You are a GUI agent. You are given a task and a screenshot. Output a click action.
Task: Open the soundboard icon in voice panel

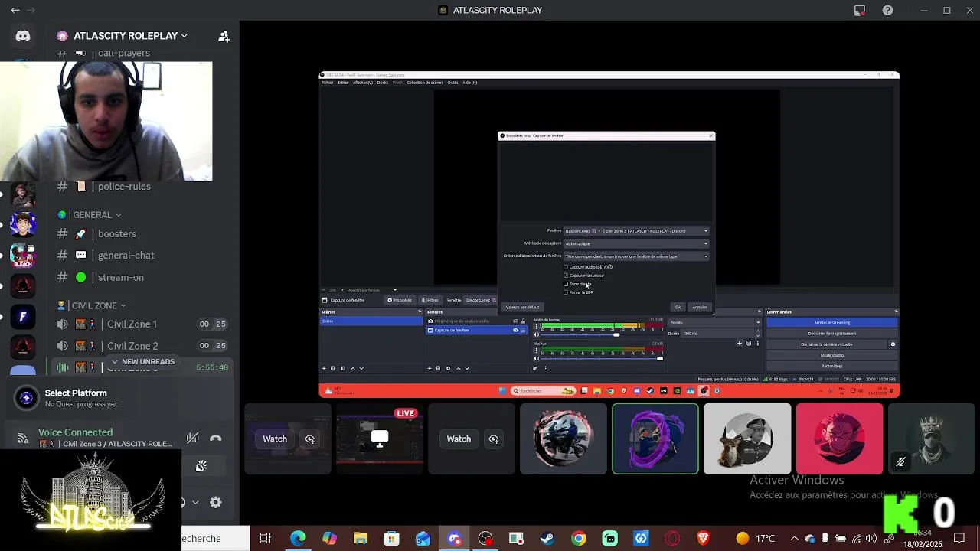[201, 466]
